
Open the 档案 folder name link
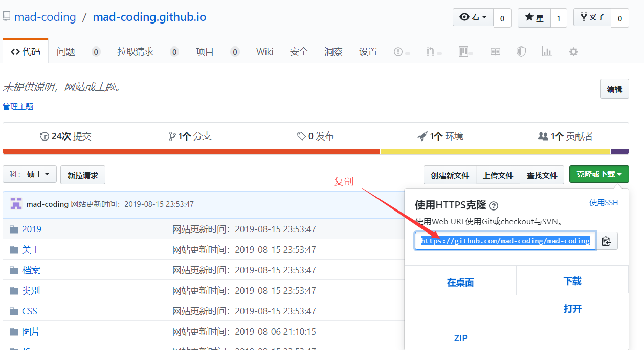pyautogui.click(x=31, y=270)
